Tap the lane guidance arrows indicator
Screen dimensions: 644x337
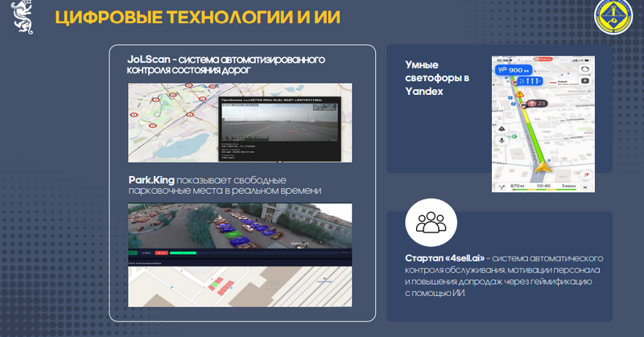click(530, 81)
